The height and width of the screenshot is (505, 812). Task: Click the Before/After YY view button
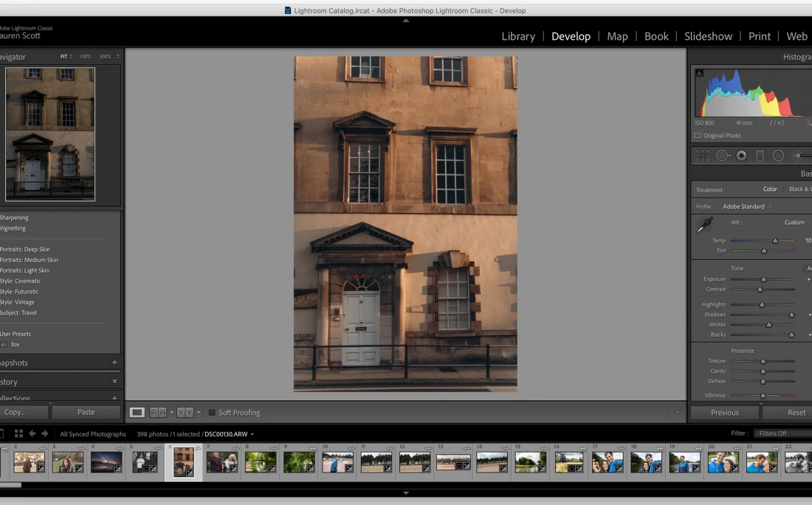pos(185,413)
